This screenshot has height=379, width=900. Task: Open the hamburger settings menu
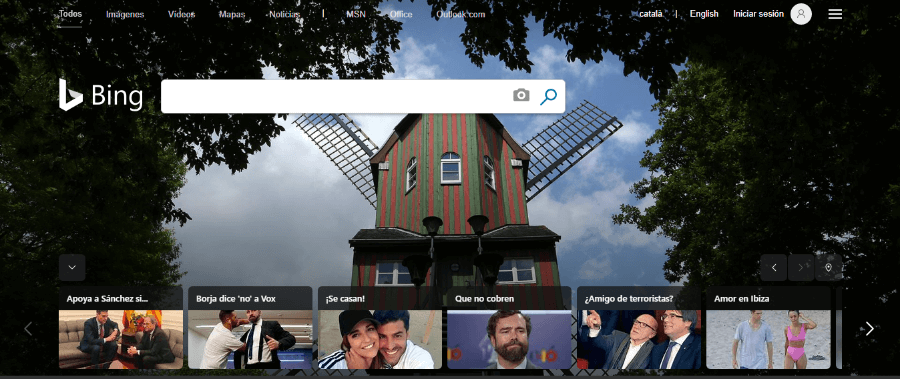pyautogui.click(x=835, y=14)
